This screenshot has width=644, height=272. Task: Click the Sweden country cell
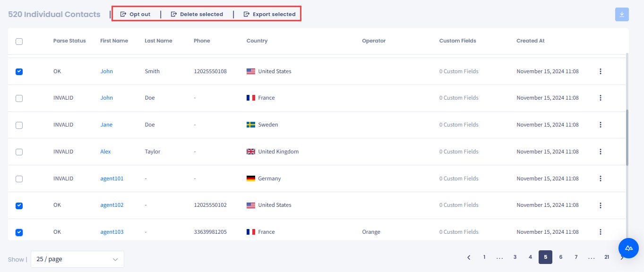point(262,125)
